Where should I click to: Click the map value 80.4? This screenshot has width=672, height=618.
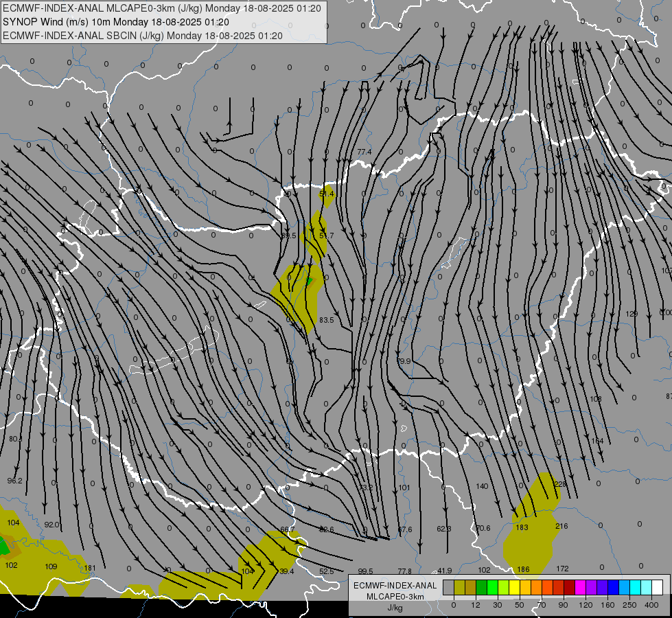click(15, 439)
